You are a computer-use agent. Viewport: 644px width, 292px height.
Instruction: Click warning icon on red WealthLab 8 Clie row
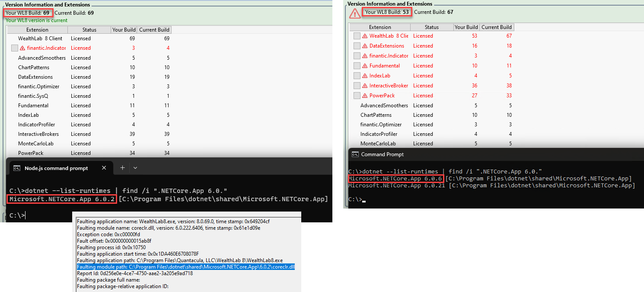point(365,36)
